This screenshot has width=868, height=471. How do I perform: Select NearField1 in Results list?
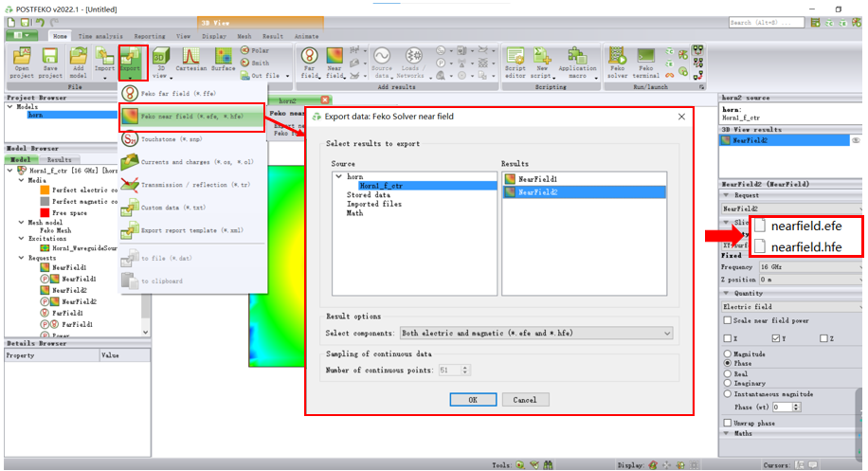coord(584,179)
